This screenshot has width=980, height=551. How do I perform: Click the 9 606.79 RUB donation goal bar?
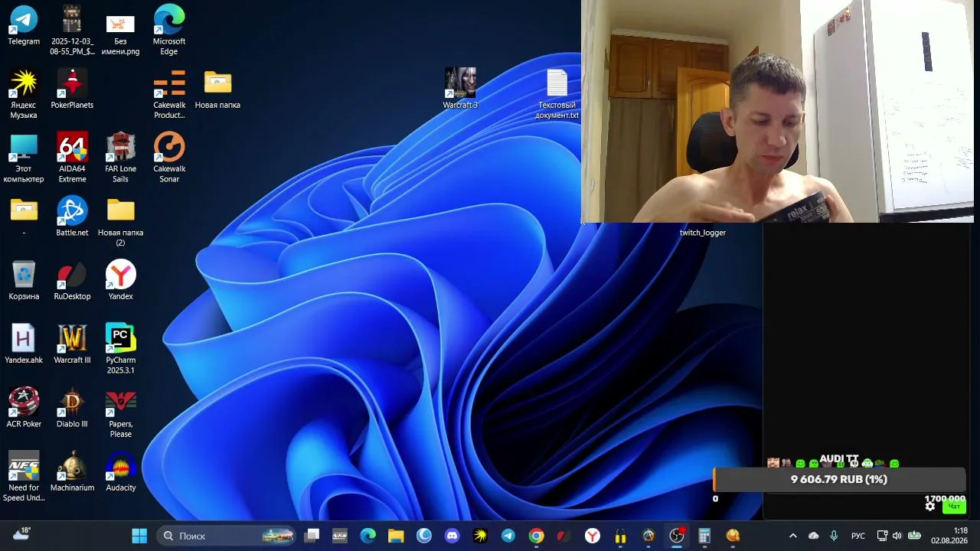[839, 479]
